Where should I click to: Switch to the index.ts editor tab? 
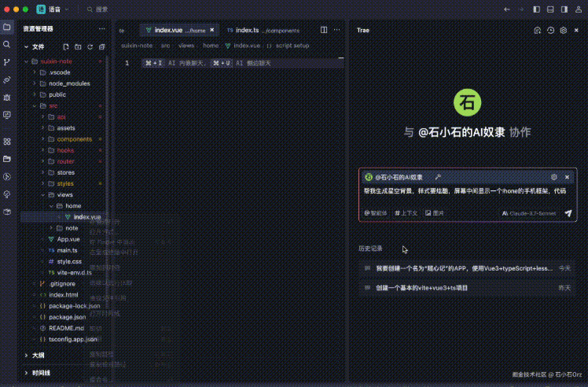(x=263, y=31)
